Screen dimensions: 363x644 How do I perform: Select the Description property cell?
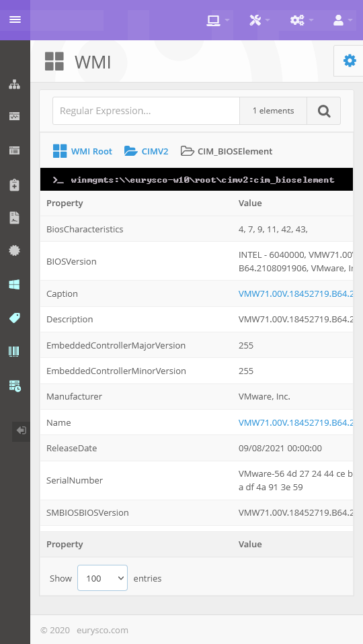136,319
